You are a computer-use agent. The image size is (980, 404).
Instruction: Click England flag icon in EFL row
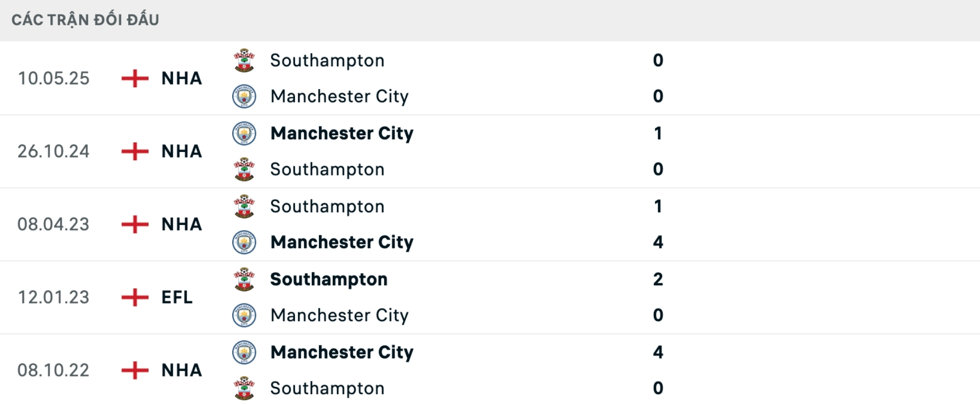click(x=135, y=297)
